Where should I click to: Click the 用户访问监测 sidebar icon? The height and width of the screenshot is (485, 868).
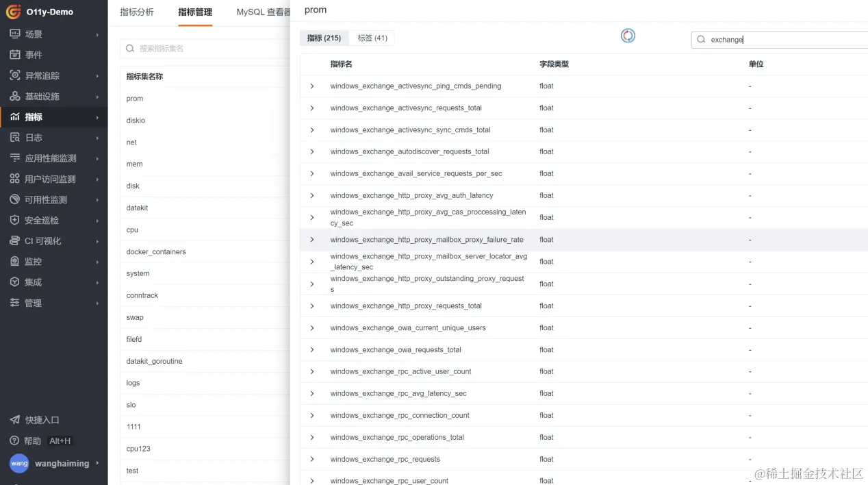point(14,179)
